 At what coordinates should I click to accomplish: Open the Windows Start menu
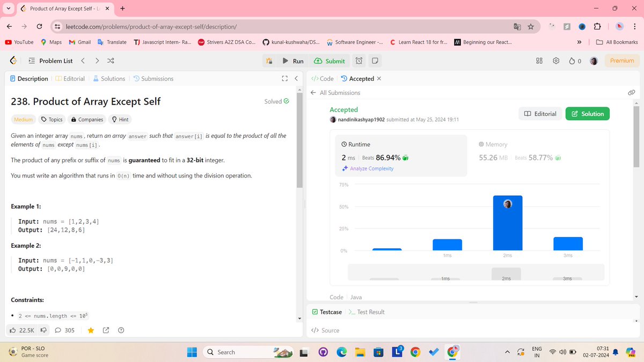click(191, 352)
